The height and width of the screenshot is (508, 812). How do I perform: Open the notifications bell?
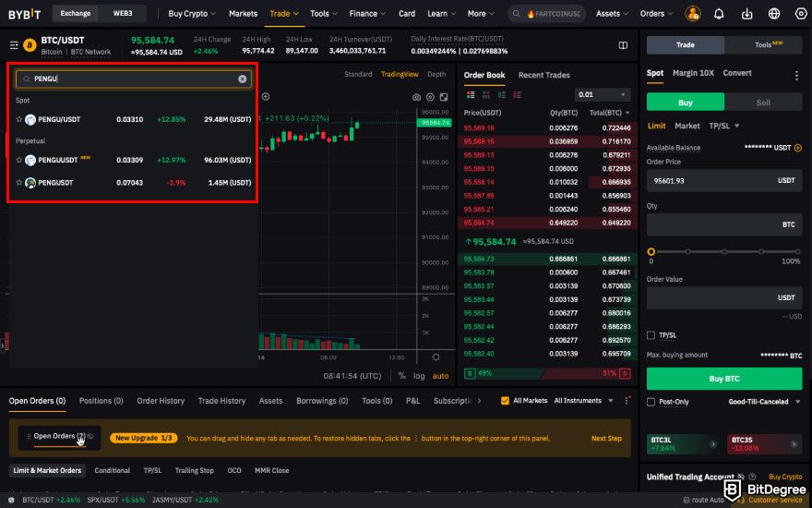click(719, 14)
